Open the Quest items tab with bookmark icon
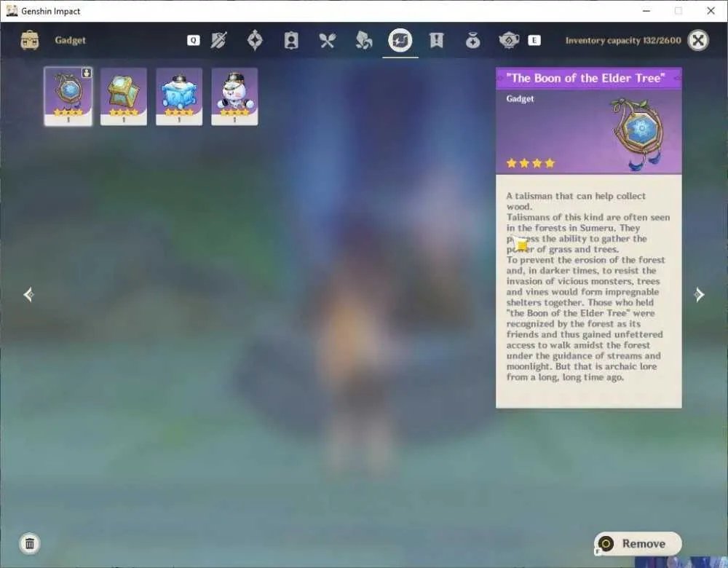Image resolution: width=728 pixels, height=568 pixels. (x=436, y=40)
